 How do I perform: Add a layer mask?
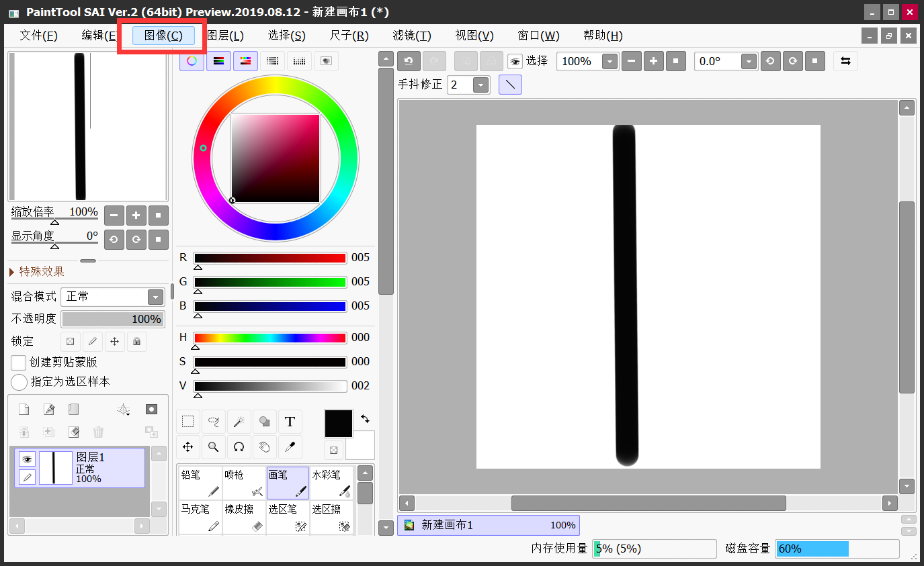[152, 410]
